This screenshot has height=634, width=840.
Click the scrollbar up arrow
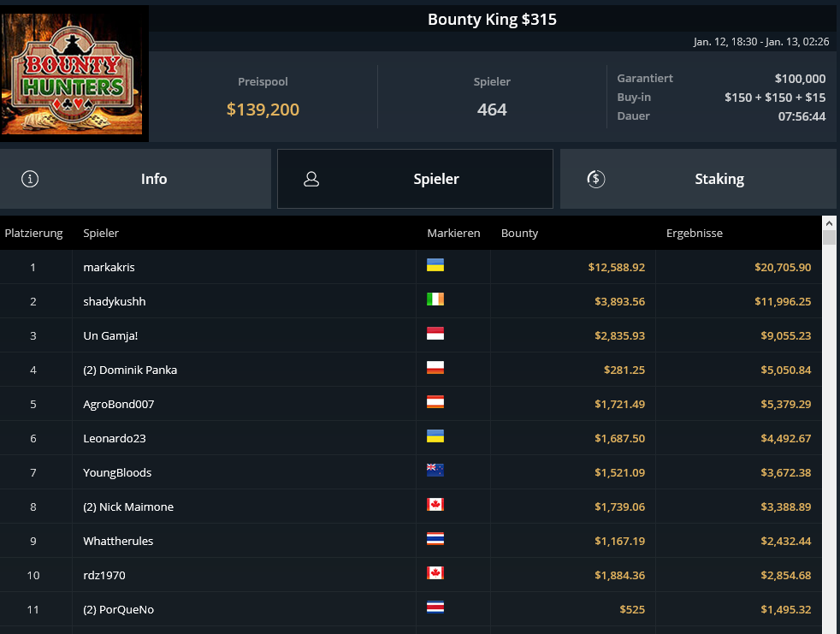829,223
